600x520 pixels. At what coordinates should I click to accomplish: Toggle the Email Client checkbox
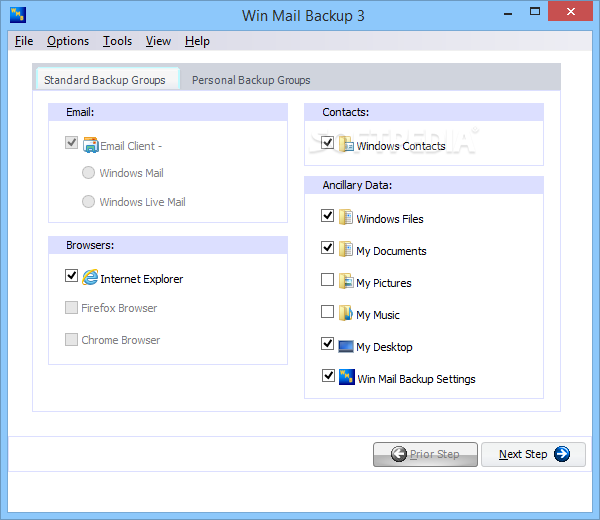[x=72, y=143]
